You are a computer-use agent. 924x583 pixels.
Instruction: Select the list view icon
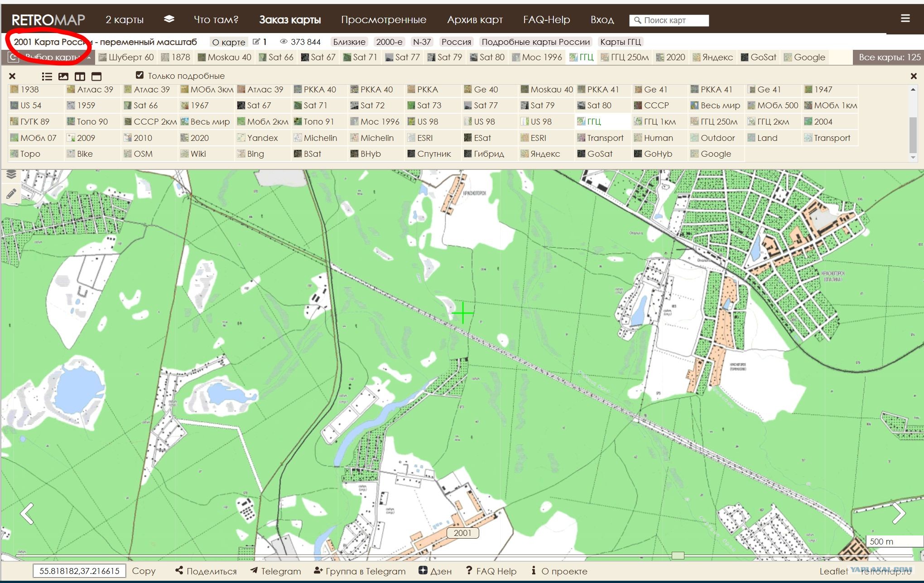pos(47,76)
